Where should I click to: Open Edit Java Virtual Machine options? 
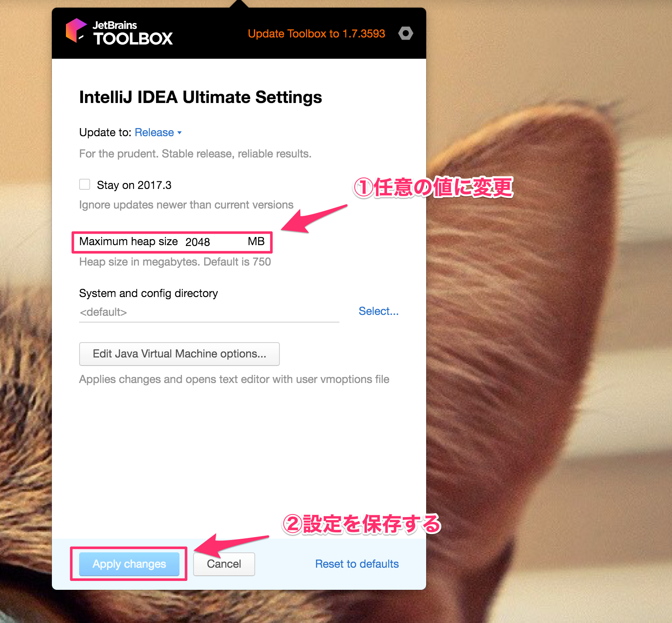coord(179,354)
